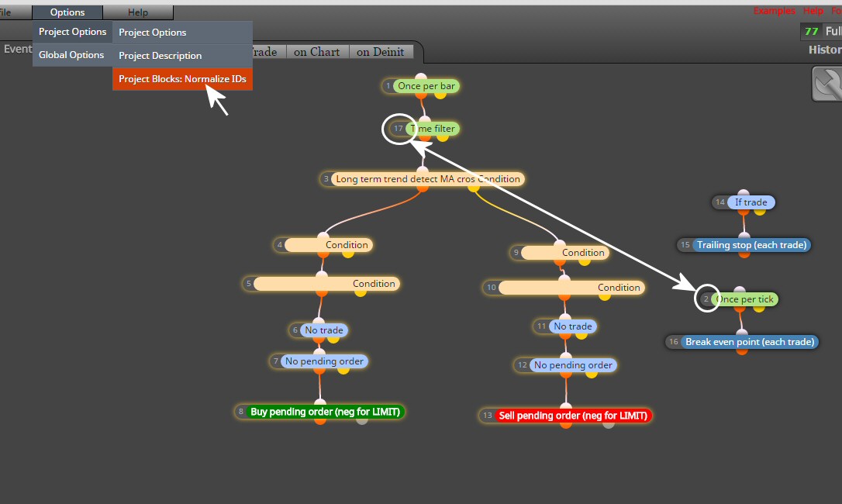
Task: Click ID badge 14 of If trade
Action: [720, 202]
